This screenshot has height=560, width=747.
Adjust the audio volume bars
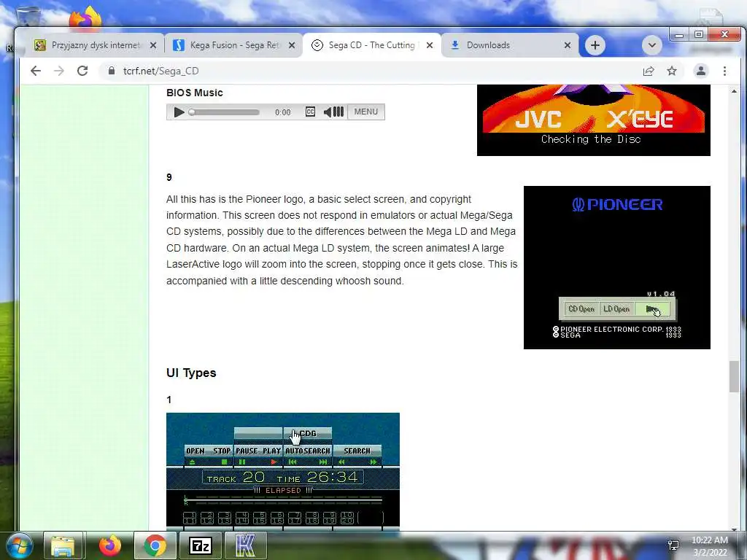click(338, 112)
